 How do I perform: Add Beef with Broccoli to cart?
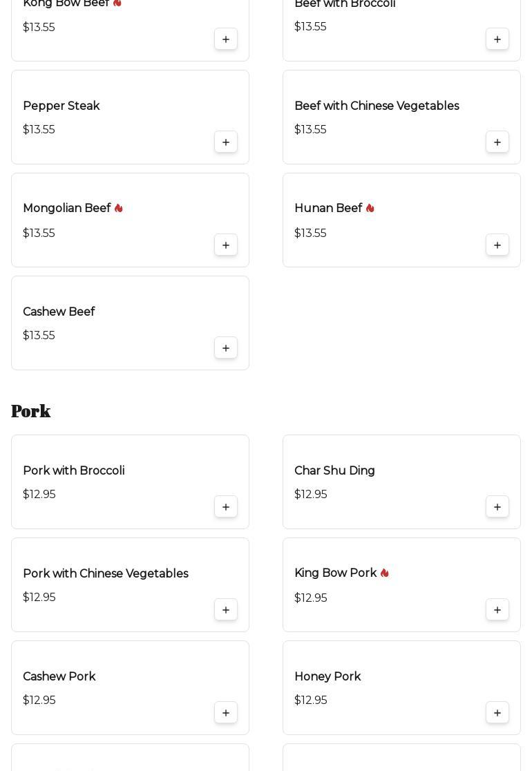point(497,39)
